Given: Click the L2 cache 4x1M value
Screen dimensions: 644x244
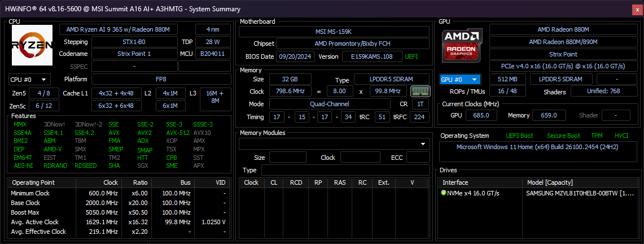Looking at the screenshot, I should [x=170, y=93].
